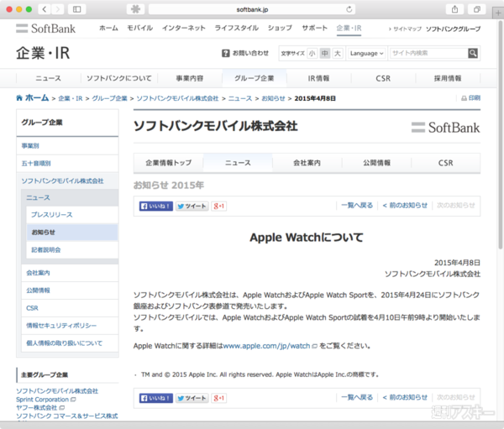Open the Language dropdown
The width and height of the screenshot is (504, 429).
(x=367, y=54)
